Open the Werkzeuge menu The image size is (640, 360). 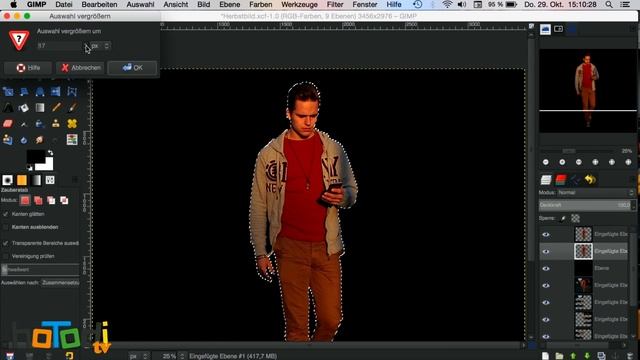click(x=299, y=4)
